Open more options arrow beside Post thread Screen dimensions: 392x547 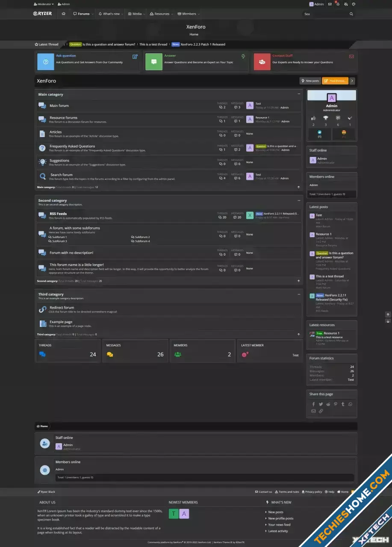click(352, 81)
